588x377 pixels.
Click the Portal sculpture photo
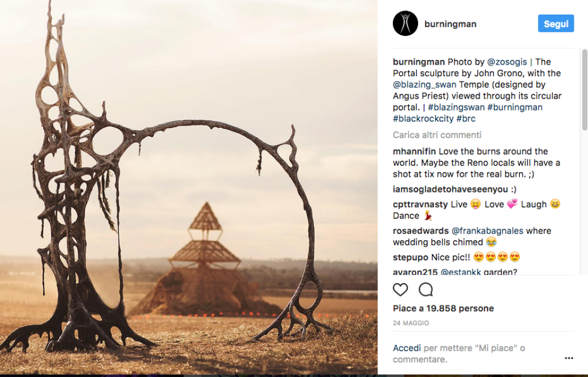point(188,188)
